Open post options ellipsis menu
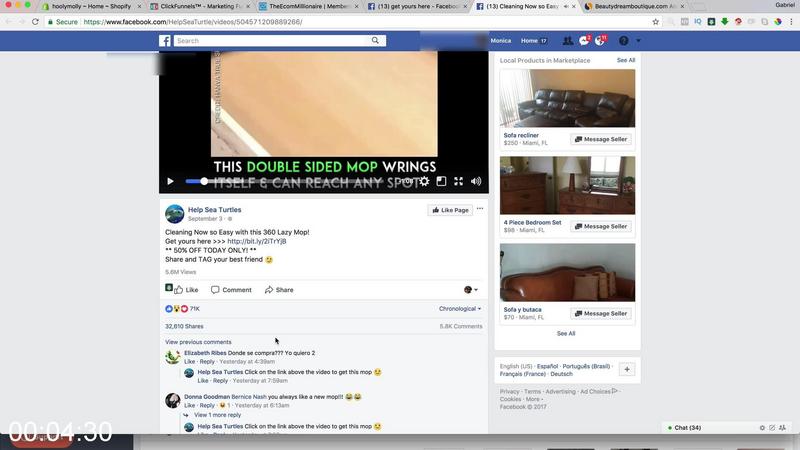The image size is (800, 450). point(480,209)
